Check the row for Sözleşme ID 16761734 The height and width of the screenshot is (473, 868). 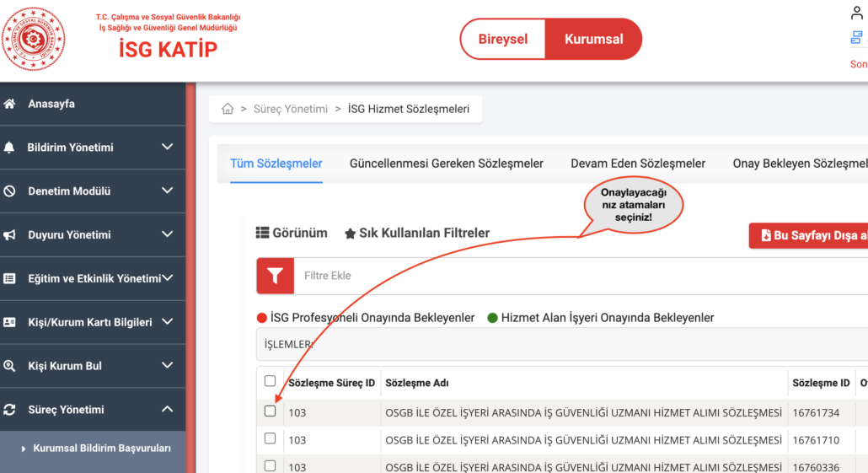[x=270, y=411]
